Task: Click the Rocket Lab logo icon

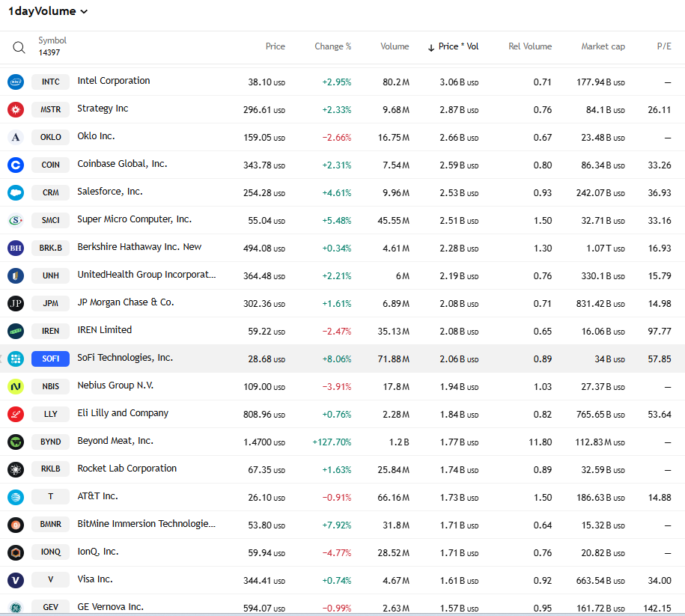Action: (x=16, y=469)
